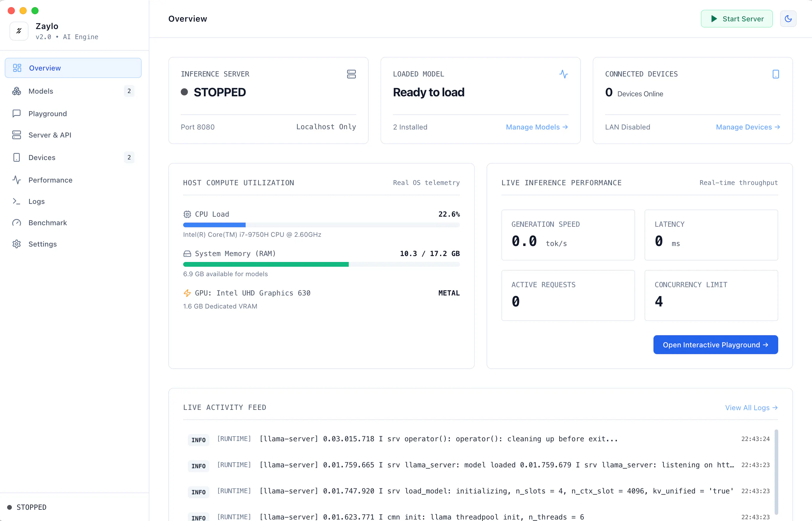
Task: Open the Devices section
Action: click(73, 157)
